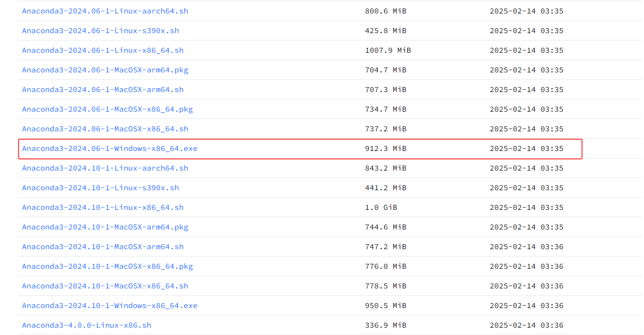The height and width of the screenshot is (335, 644).
Task: Click the 778.5 MiB size value
Action: pos(386,286)
